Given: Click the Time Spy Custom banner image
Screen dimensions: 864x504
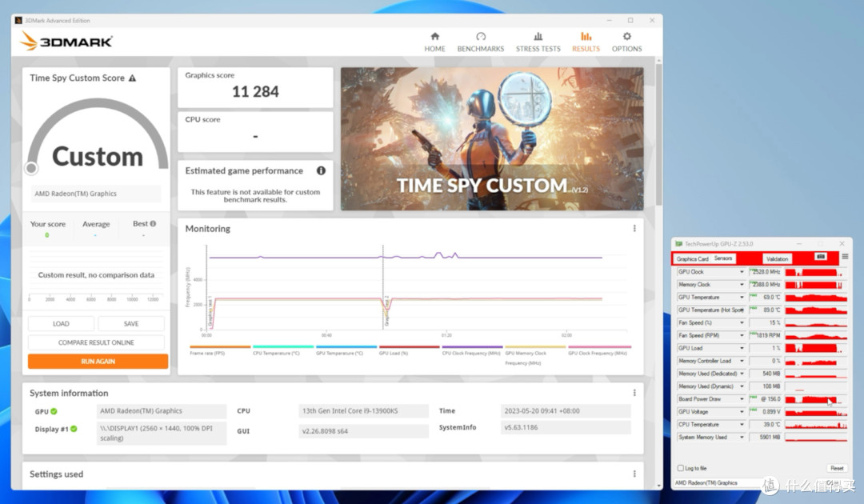Looking at the screenshot, I should pyautogui.click(x=492, y=139).
